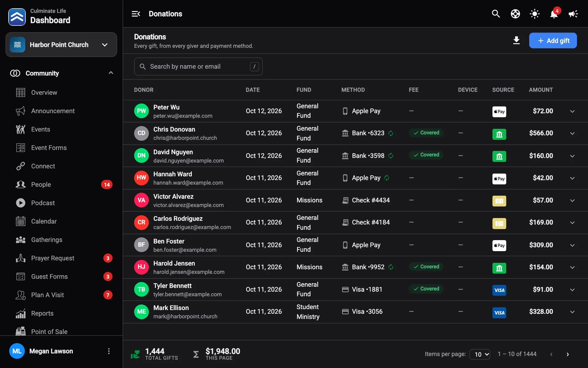
Task: Open the help lifebuoy icon
Action: pyautogui.click(x=515, y=14)
